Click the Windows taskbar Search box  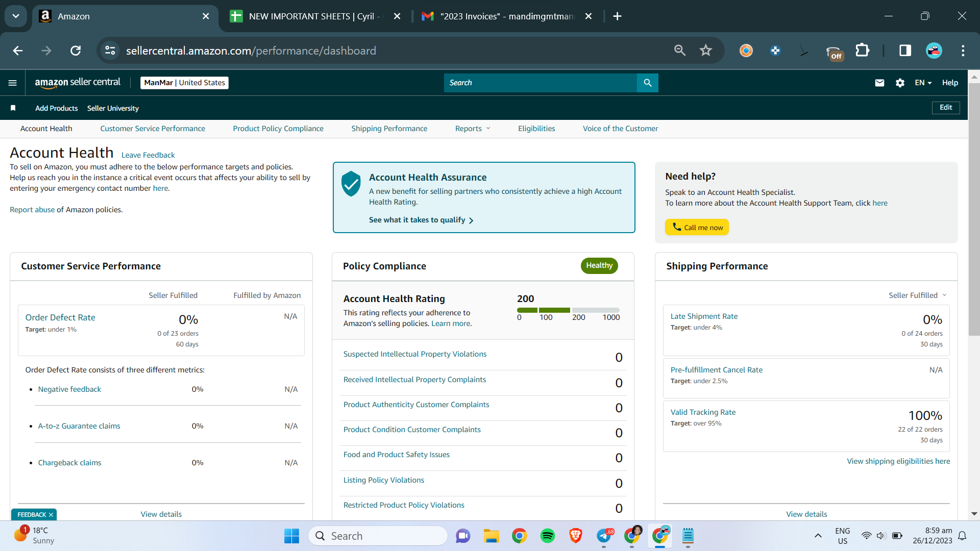tap(378, 536)
